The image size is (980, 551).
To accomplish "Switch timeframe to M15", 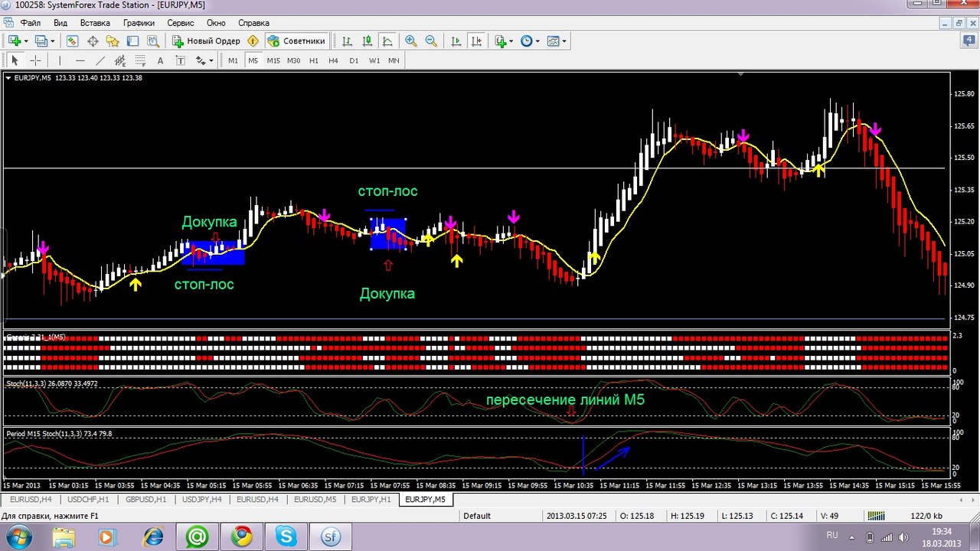I will tap(273, 60).
